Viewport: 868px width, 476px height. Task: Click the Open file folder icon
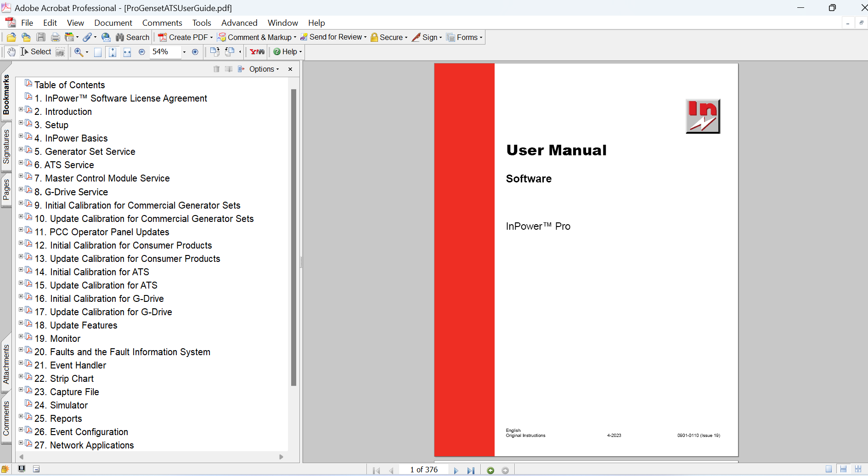coord(11,37)
